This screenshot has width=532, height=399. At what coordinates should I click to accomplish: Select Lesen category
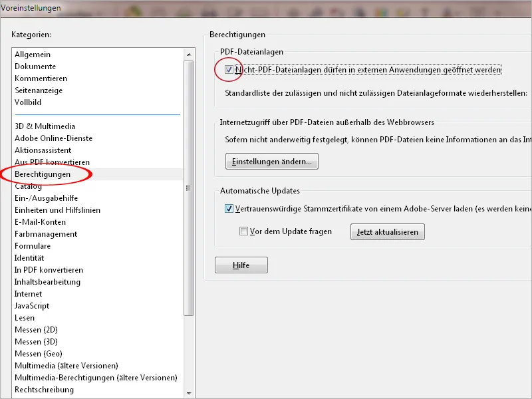[25, 318]
